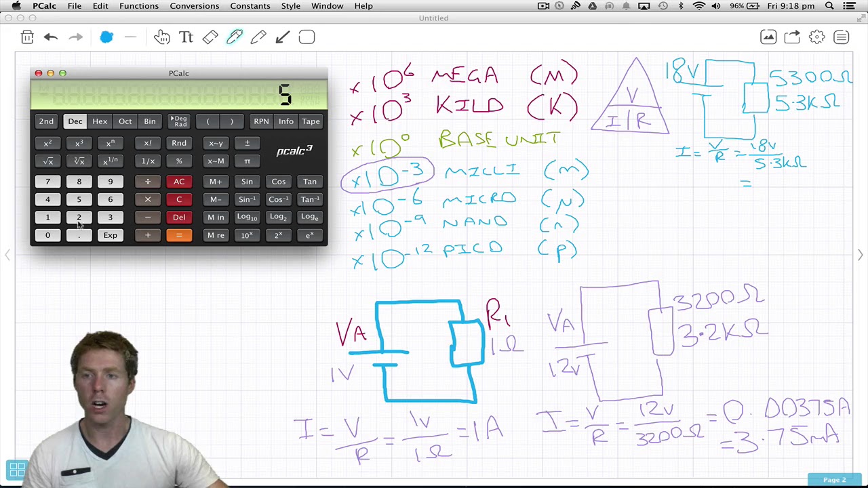Toggle the 2nd function key
868x488 pixels.
click(46, 121)
